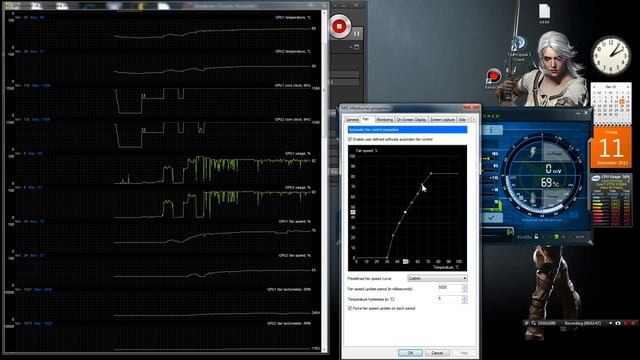This screenshot has height=360, width=640.
Task: Click the Afterburner info button
Action: [491, 130]
